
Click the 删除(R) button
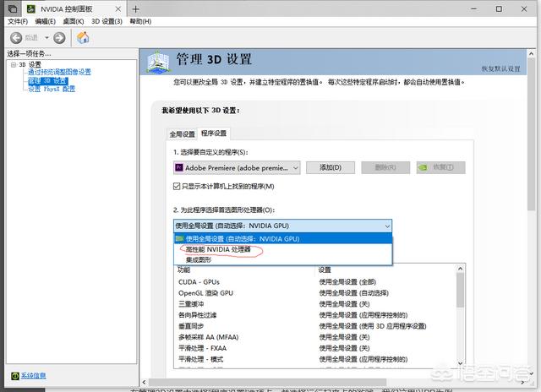[x=385, y=167]
